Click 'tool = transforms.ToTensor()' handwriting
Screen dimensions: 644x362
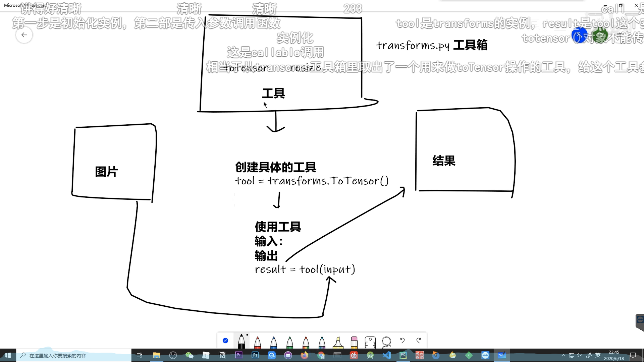click(312, 181)
